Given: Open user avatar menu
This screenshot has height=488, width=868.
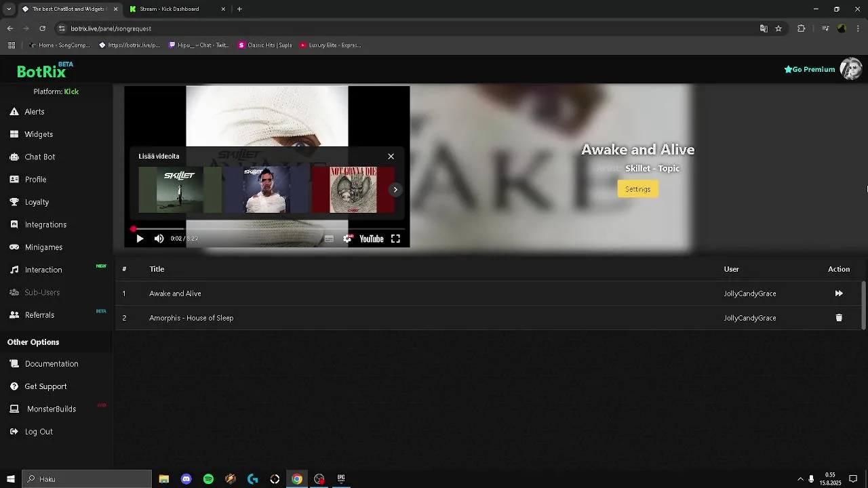Looking at the screenshot, I should 851,69.
